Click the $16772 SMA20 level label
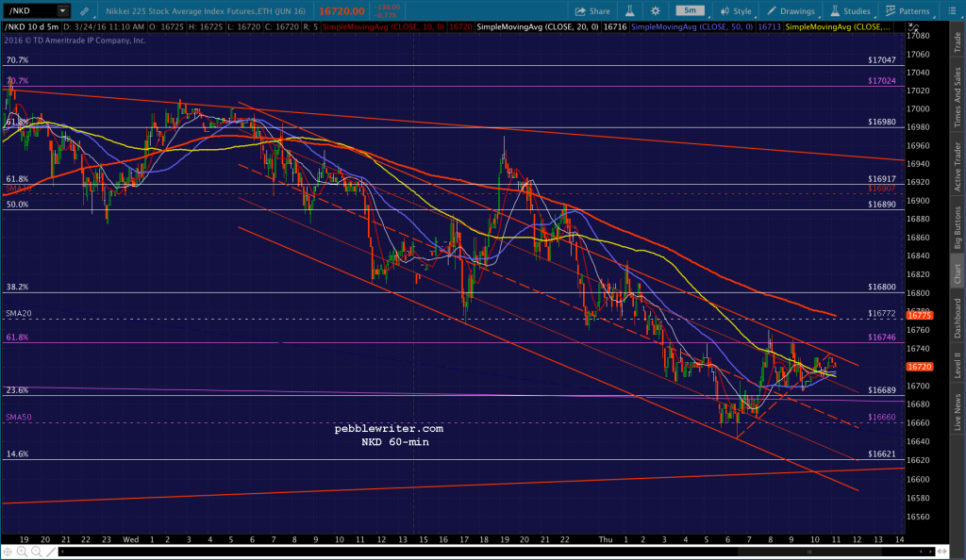 click(x=882, y=313)
